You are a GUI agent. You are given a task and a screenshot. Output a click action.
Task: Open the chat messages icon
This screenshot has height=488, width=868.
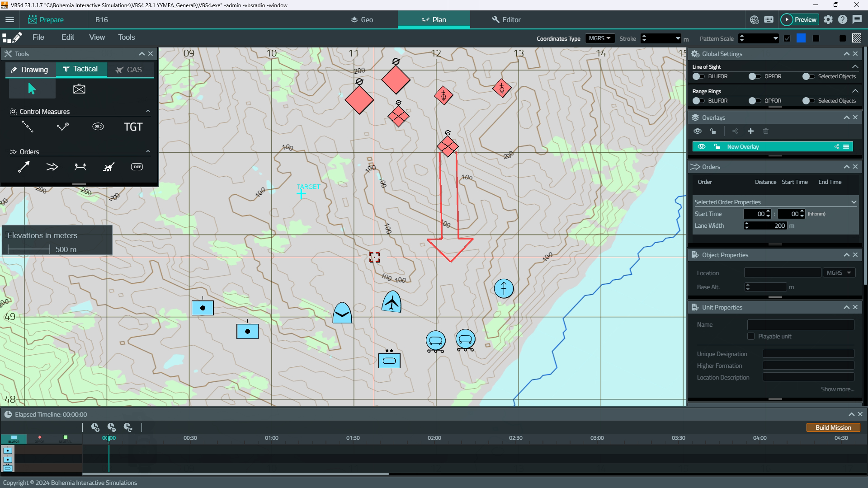857,19
